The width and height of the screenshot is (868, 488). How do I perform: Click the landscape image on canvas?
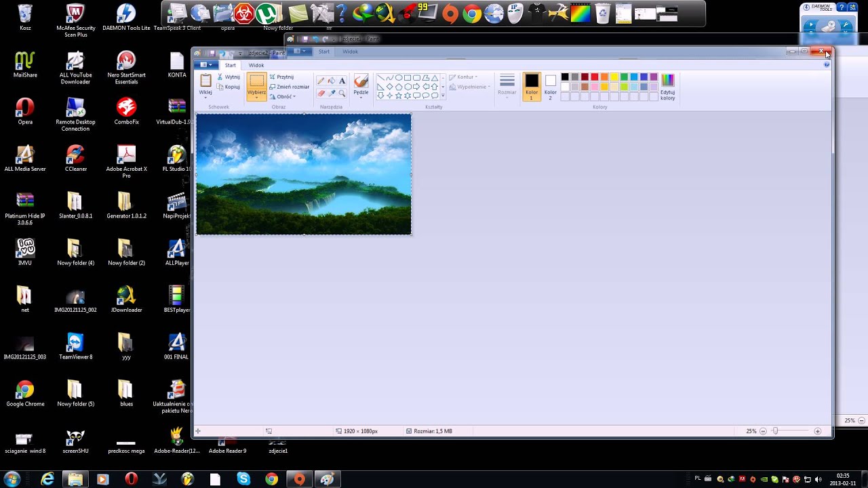(304, 174)
